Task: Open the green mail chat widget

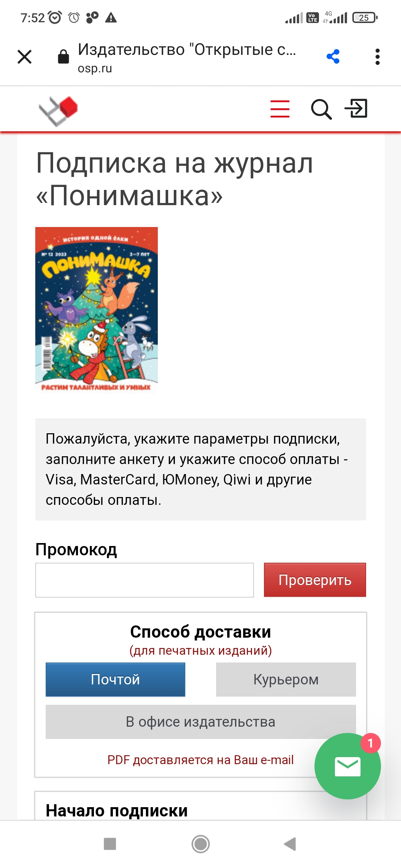Action: 348,766
